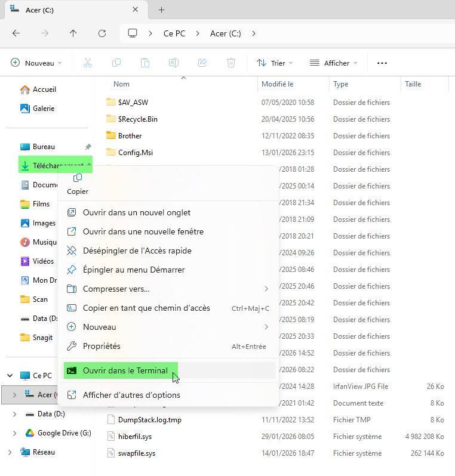The height and width of the screenshot is (476, 455).
Task: Click Ce PC in the address breadcrumb
Action: click(174, 33)
